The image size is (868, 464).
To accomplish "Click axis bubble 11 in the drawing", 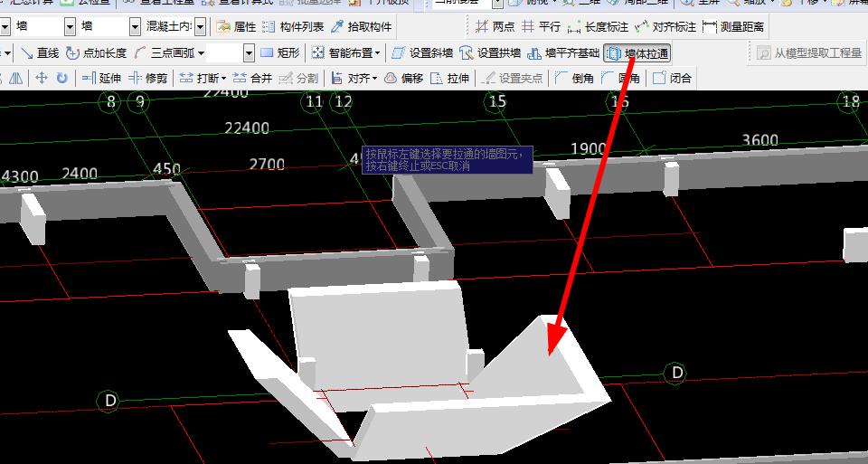I will coord(314,102).
